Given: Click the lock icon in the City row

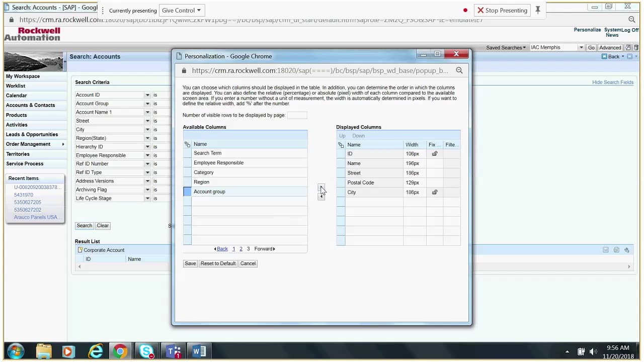Looking at the screenshot, I should click(435, 192).
